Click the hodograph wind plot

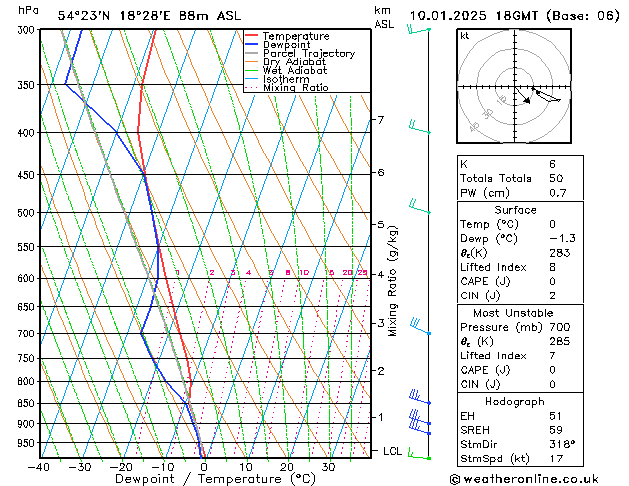point(514,86)
